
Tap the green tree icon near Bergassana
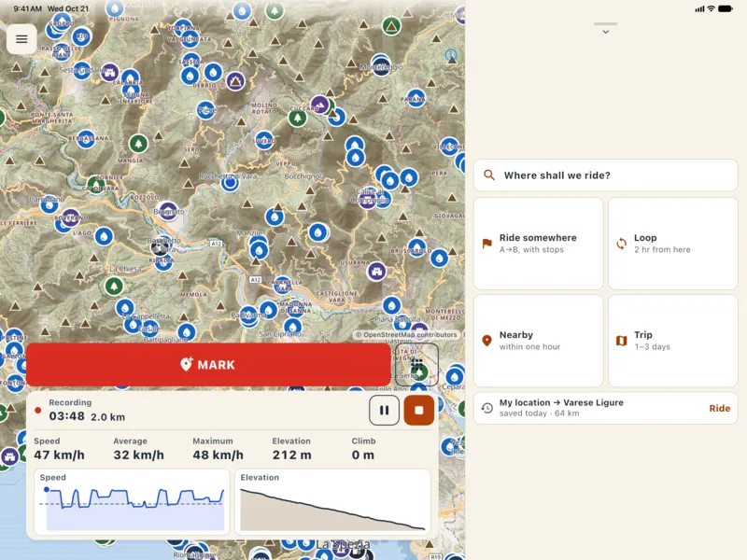(x=138, y=144)
